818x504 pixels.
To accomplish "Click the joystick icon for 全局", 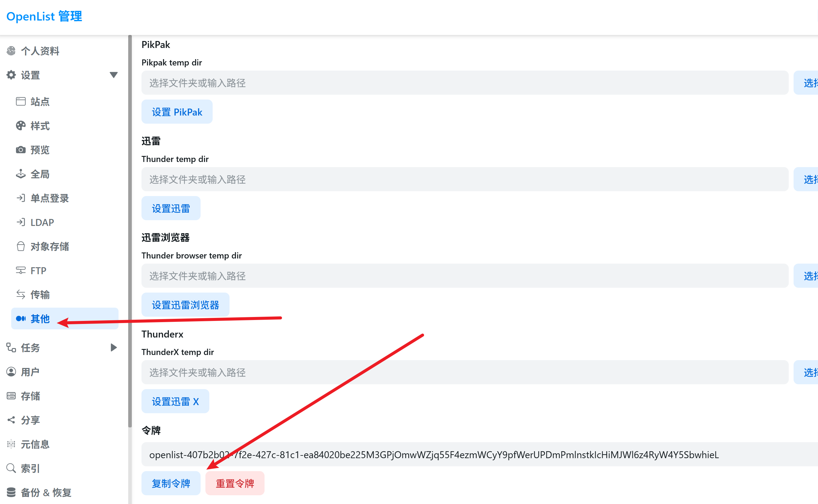I will click(x=21, y=174).
